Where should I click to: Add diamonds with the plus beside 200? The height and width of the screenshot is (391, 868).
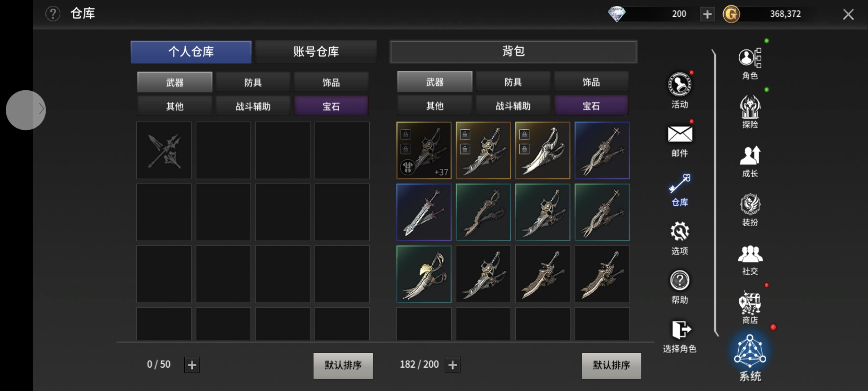tap(707, 14)
